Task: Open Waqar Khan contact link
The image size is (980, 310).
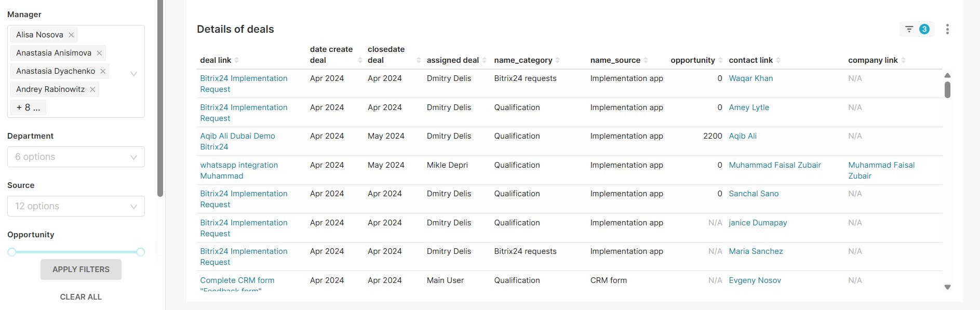Action: tap(750, 78)
